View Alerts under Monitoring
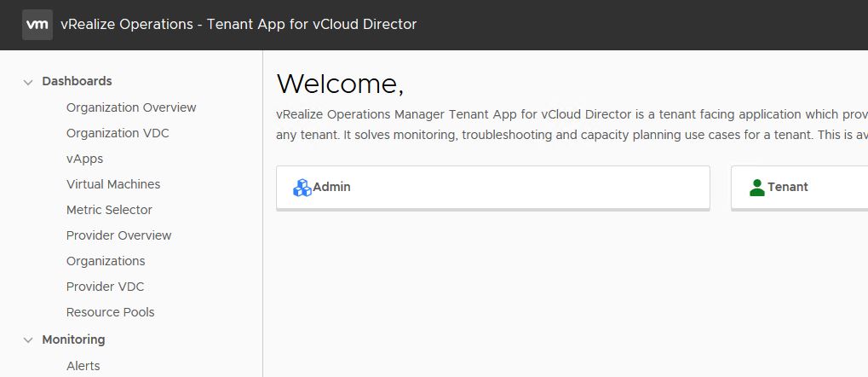 pyautogui.click(x=83, y=366)
